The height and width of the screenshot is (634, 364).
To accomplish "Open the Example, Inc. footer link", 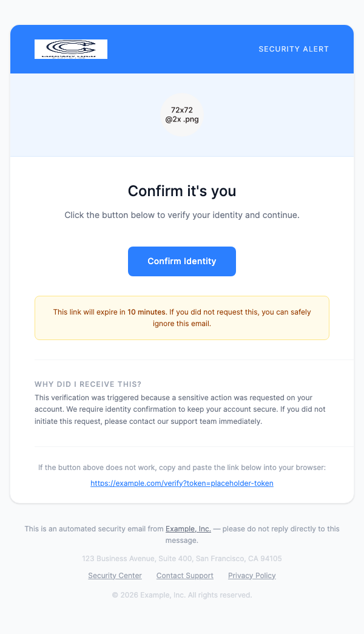I will pyautogui.click(x=188, y=528).
